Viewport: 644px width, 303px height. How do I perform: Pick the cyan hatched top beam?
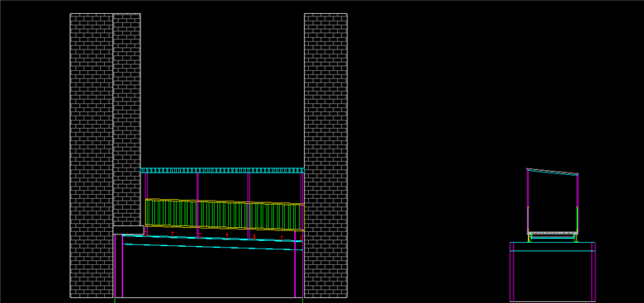tap(222, 170)
